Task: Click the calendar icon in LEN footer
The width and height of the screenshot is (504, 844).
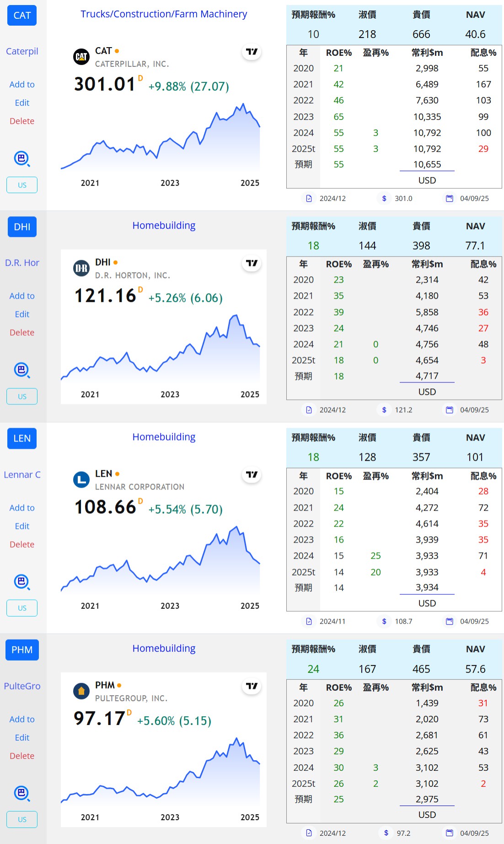Action: 450,621
